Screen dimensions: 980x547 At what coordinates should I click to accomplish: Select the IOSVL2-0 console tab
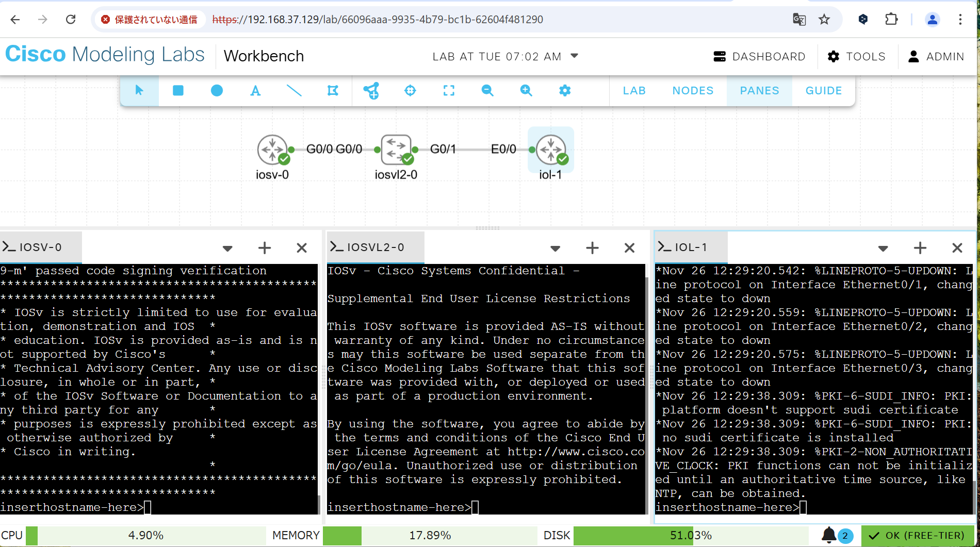(375, 247)
